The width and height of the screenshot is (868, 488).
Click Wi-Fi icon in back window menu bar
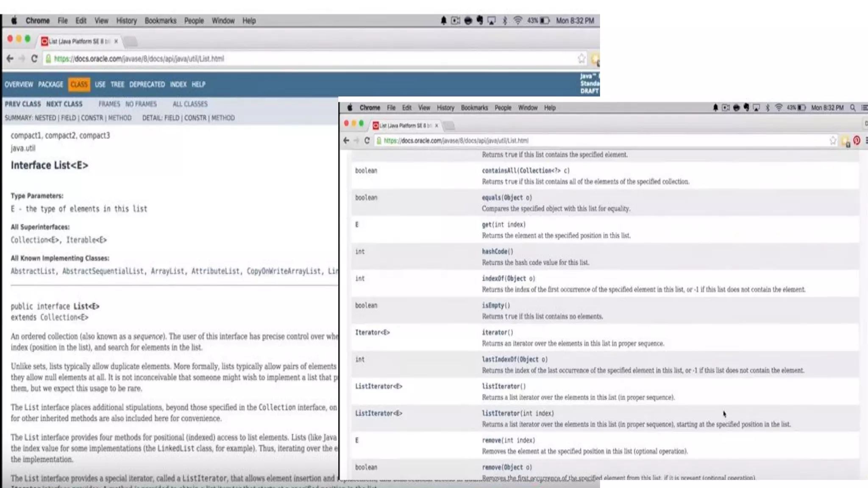click(517, 20)
